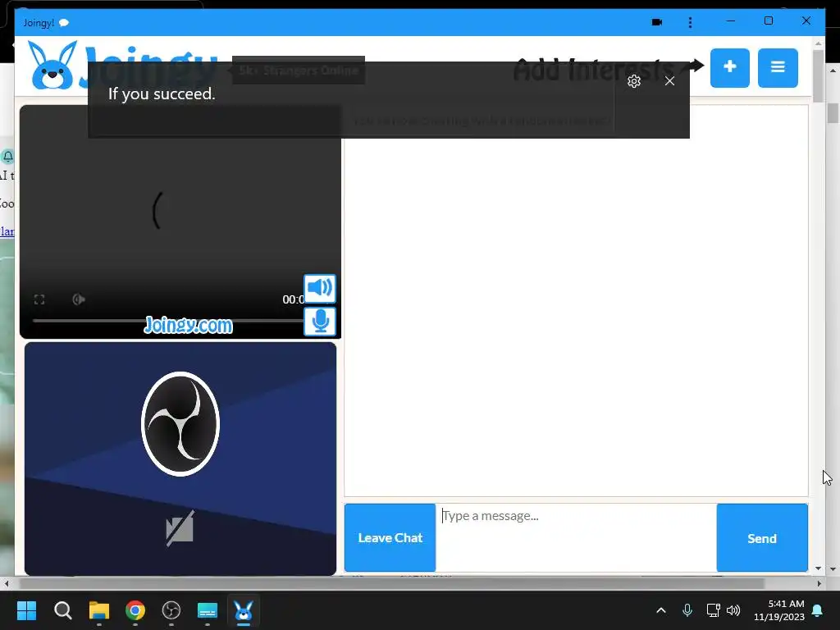Click bell icon in background window
The image size is (840, 630).
coord(8,157)
